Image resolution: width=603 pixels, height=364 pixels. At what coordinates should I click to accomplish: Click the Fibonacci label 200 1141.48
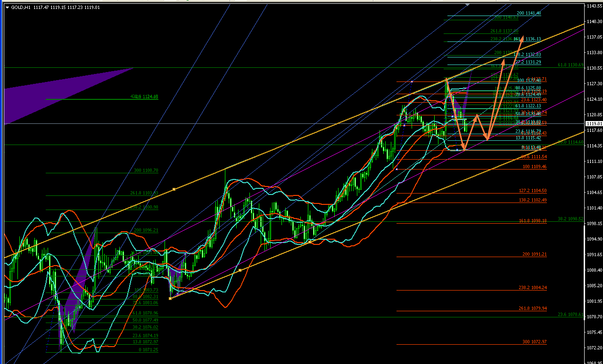pos(529,13)
